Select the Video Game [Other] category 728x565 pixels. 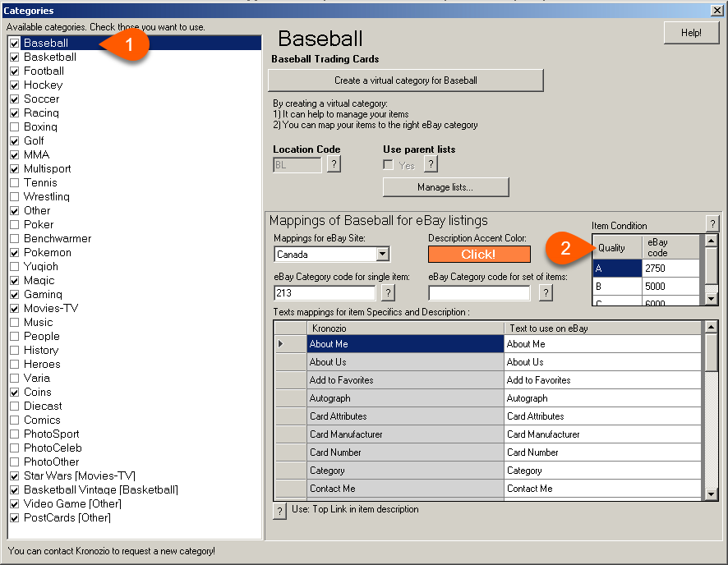tap(73, 503)
